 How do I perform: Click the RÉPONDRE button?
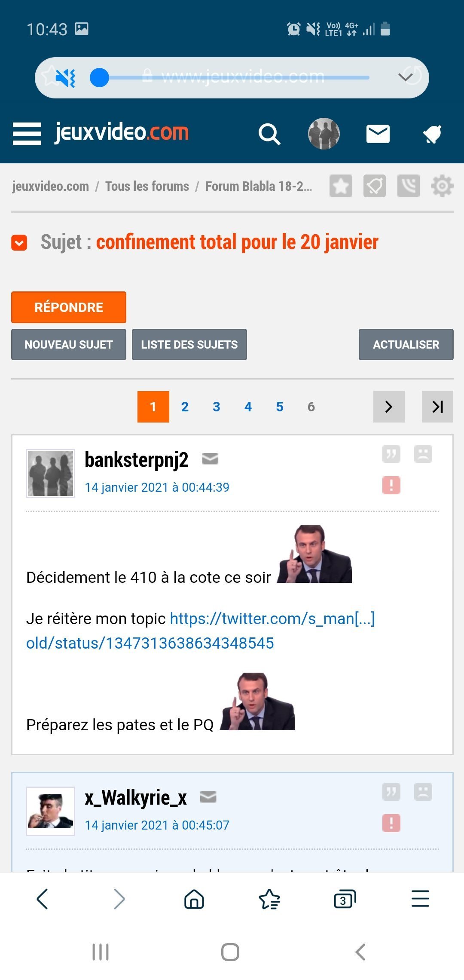click(x=69, y=307)
